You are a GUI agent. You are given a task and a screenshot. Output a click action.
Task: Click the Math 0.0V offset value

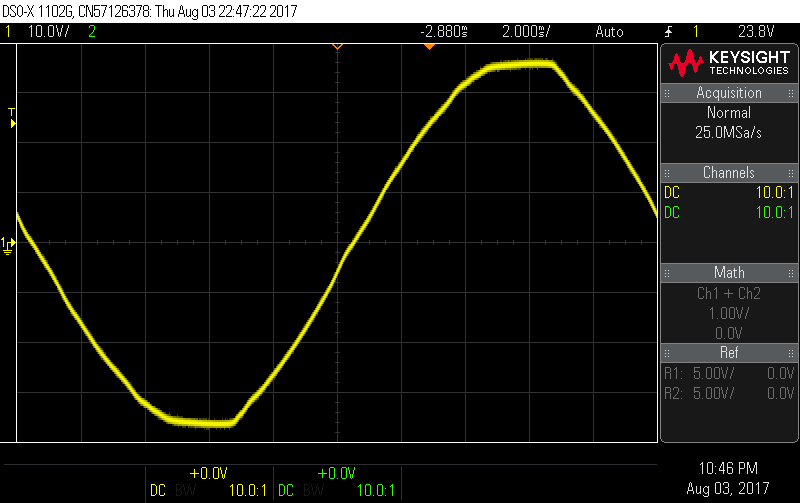(x=729, y=333)
